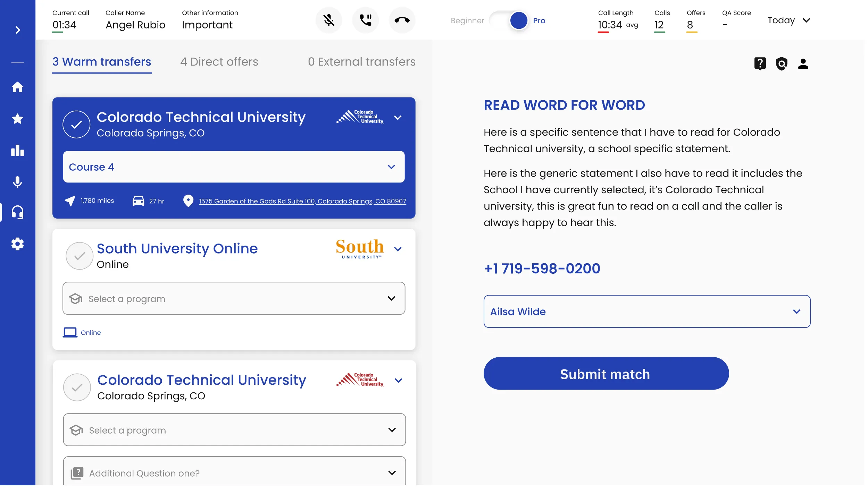Mute the microphone on current call
The width and height of the screenshot is (868, 494).
(x=328, y=20)
